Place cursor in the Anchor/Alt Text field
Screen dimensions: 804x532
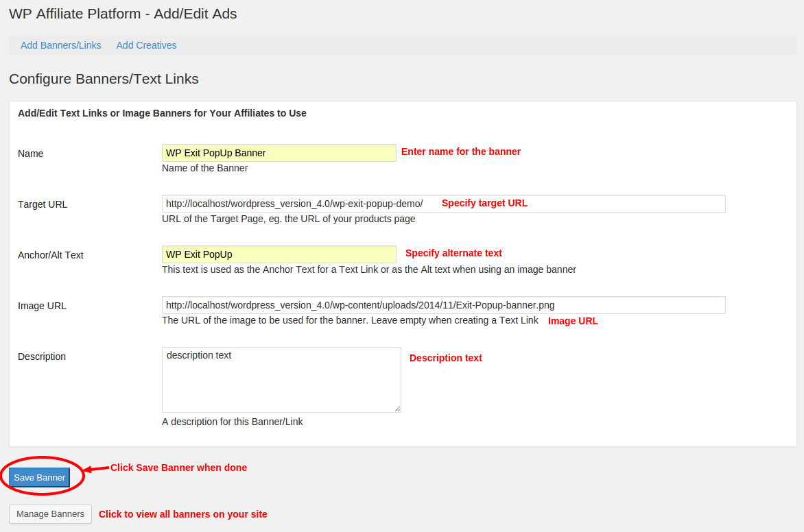coord(278,254)
